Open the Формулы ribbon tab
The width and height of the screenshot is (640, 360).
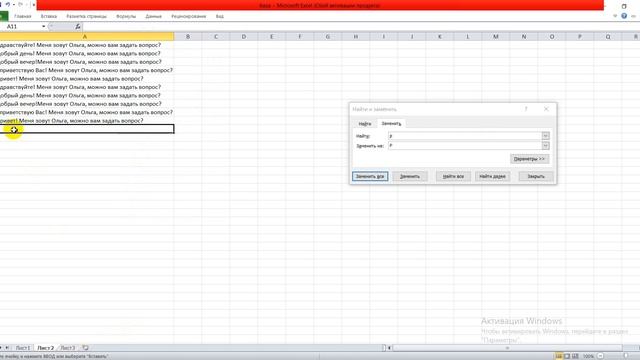pyautogui.click(x=126, y=16)
